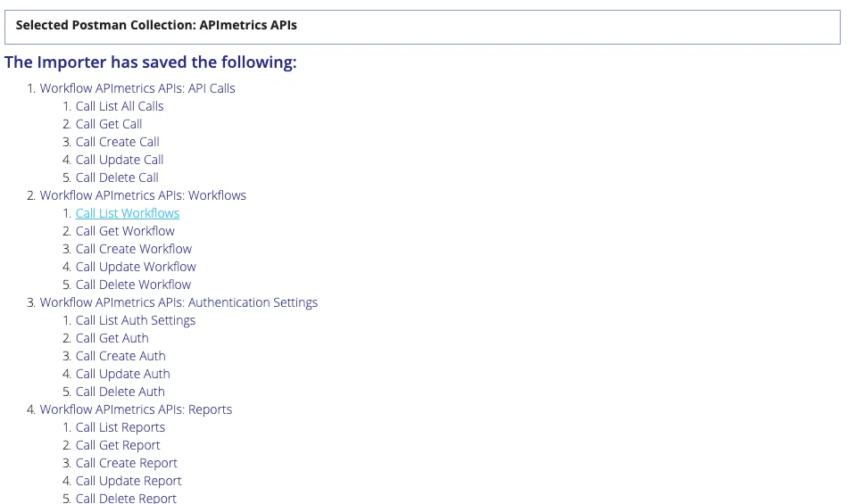
Task: Open the Call Update Auth link
Action: pos(122,374)
